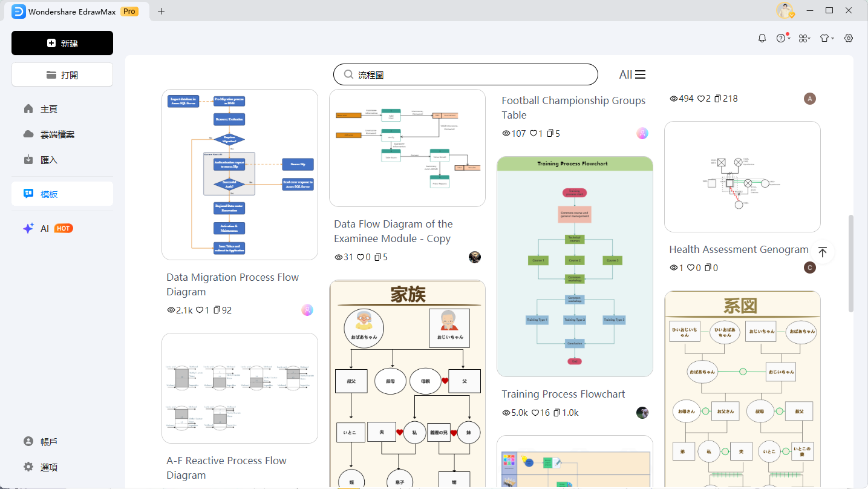Open Health Assessment Genogram thumbnail
868x489 pixels.
[742, 177]
